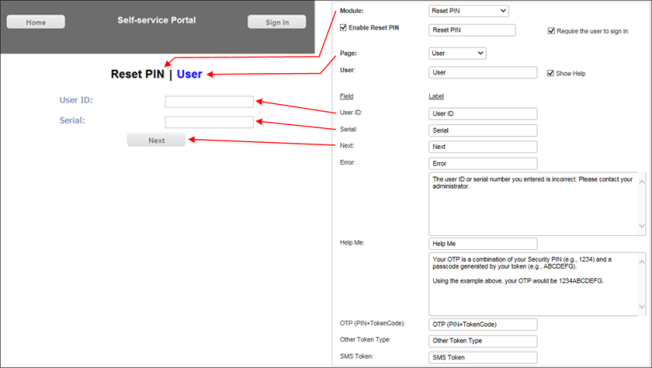Open the Module dropdown showing Reset PIN

pyautogui.click(x=468, y=11)
